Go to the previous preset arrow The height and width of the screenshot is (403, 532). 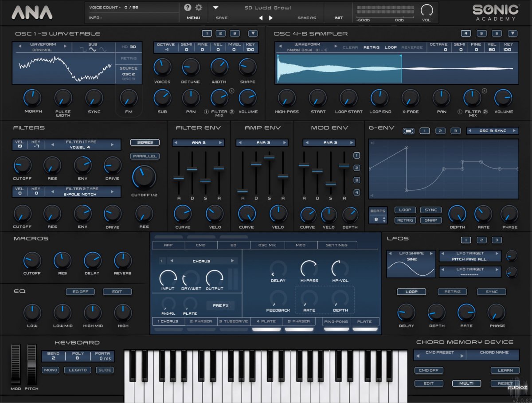261,18
